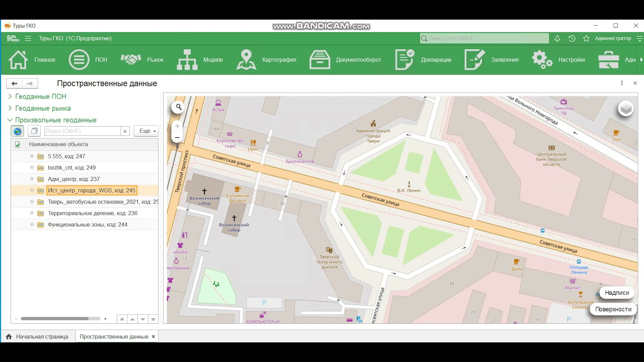Screen dimensions: 644x362
Task: Click Наименование объекта column header
Action: 58,144
